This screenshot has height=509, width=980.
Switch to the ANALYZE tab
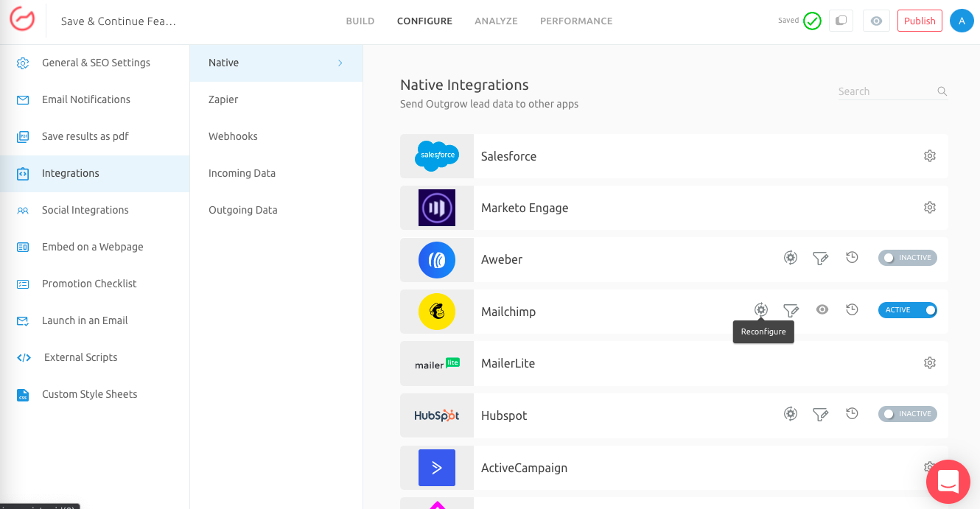coord(496,21)
